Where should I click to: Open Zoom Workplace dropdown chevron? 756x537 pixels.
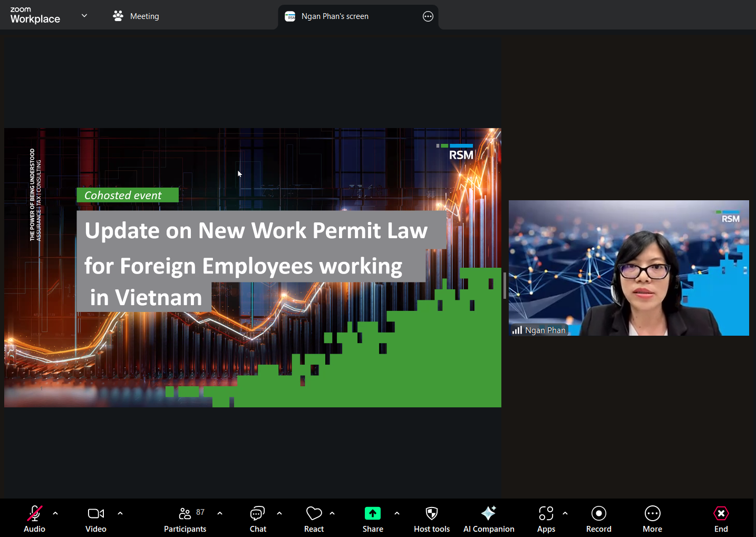coord(84,16)
